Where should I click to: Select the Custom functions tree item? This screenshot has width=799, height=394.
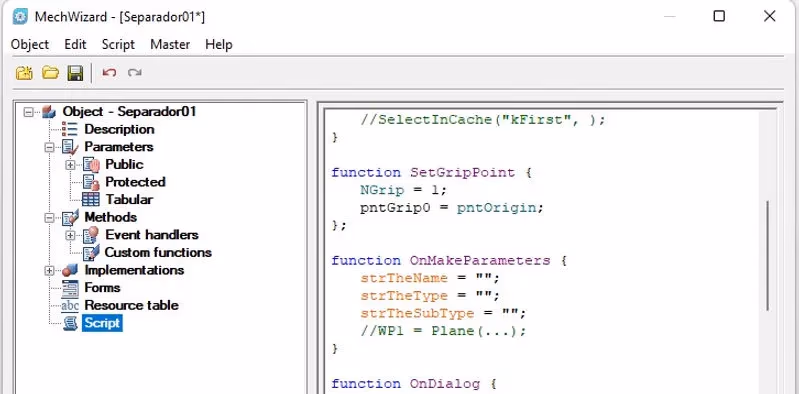(x=158, y=252)
